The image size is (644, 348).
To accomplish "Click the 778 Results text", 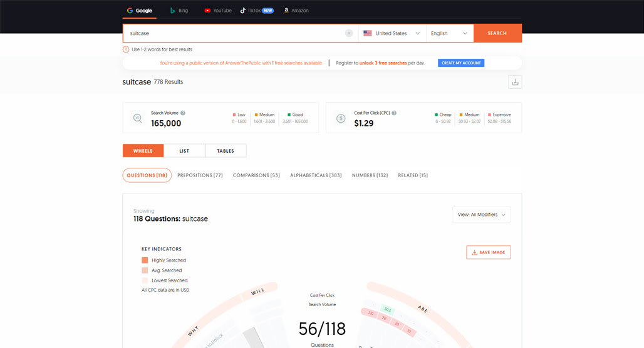I will 169,82.
